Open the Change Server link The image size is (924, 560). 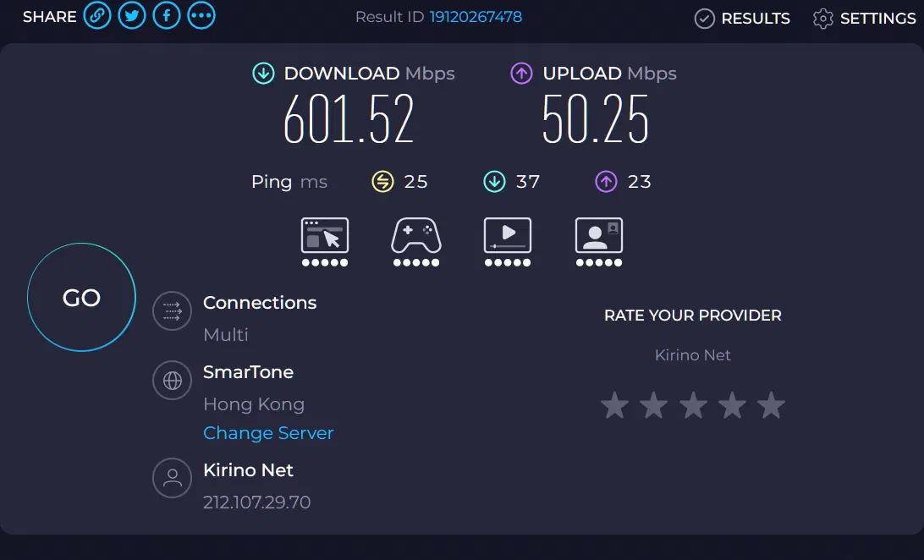point(268,433)
